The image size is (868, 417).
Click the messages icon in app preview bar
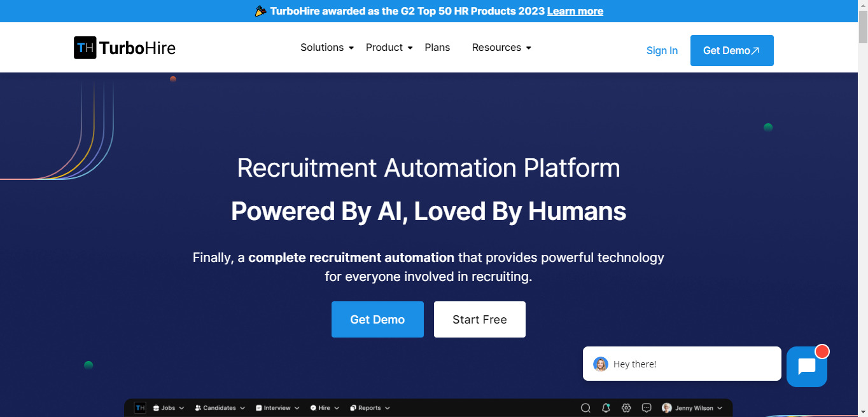(647, 408)
